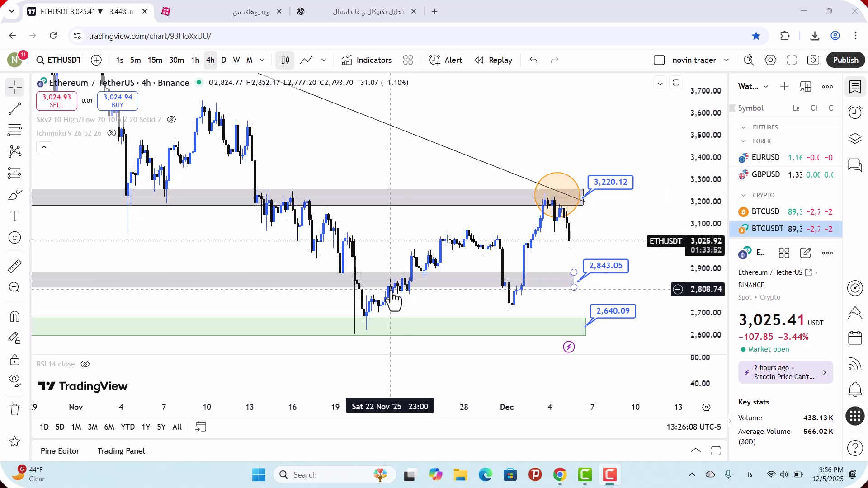Toggle magnet mode for drawings
The width and height of the screenshot is (868, 488).
coord(14,316)
